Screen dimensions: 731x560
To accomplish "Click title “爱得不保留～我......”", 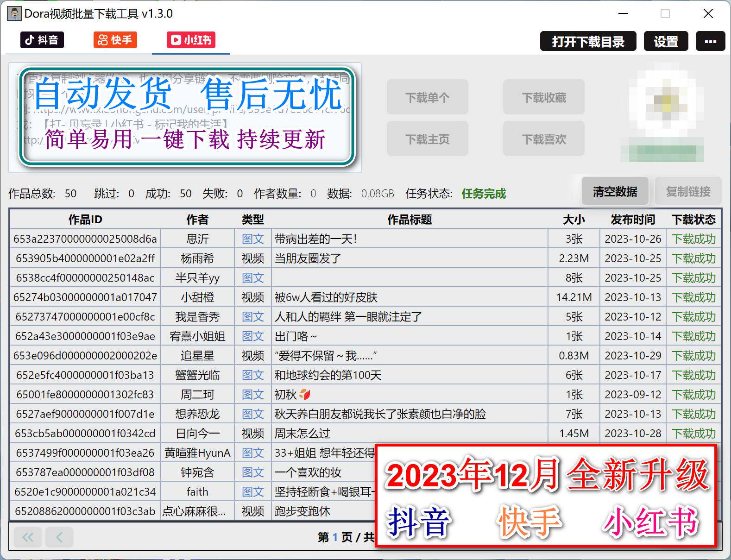I will pos(325,356).
